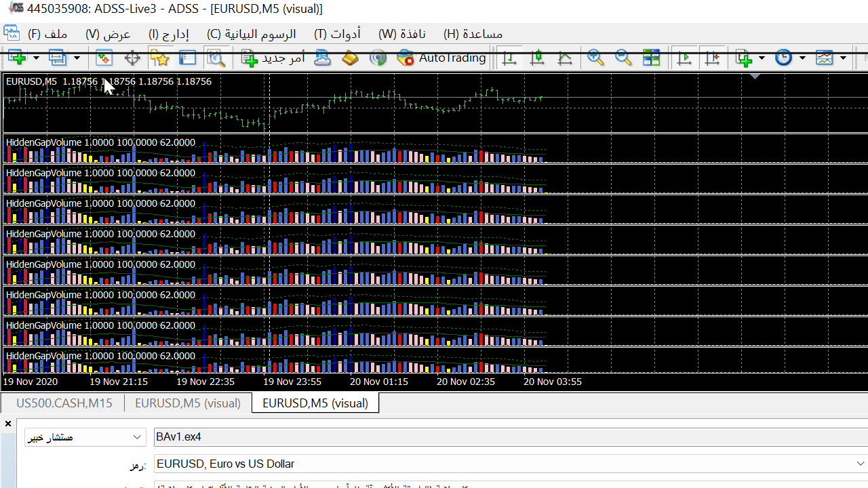
Task: Click the zoom in magnifier icon
Action: pyautogui.click(x=595, y=58)
